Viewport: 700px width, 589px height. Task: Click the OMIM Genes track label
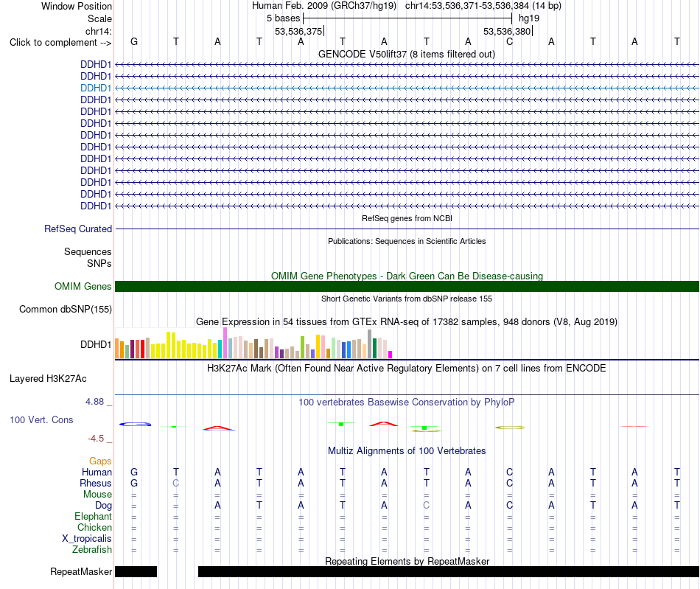click(x=83, y=286)
